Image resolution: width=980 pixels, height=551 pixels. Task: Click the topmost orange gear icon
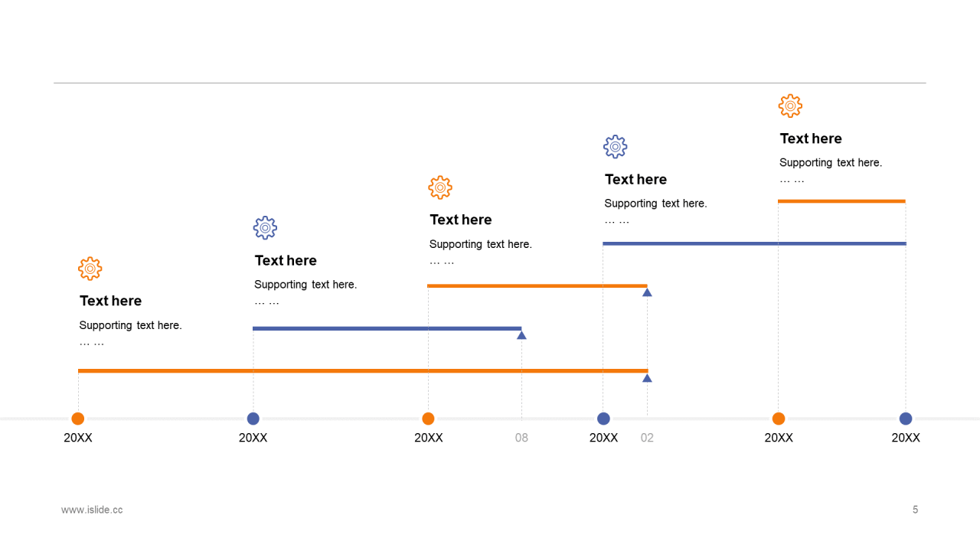790,106
